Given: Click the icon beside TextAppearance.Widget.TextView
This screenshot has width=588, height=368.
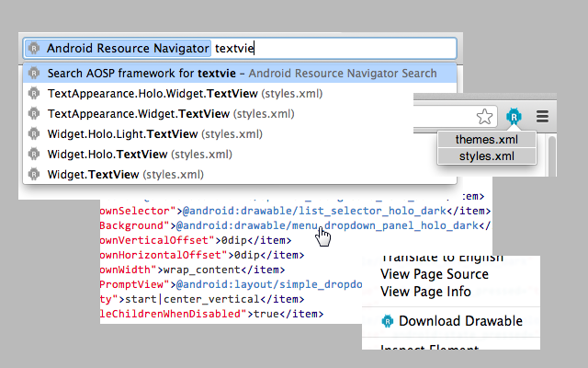Looking at the screenshot, I should tap(34, 114).
